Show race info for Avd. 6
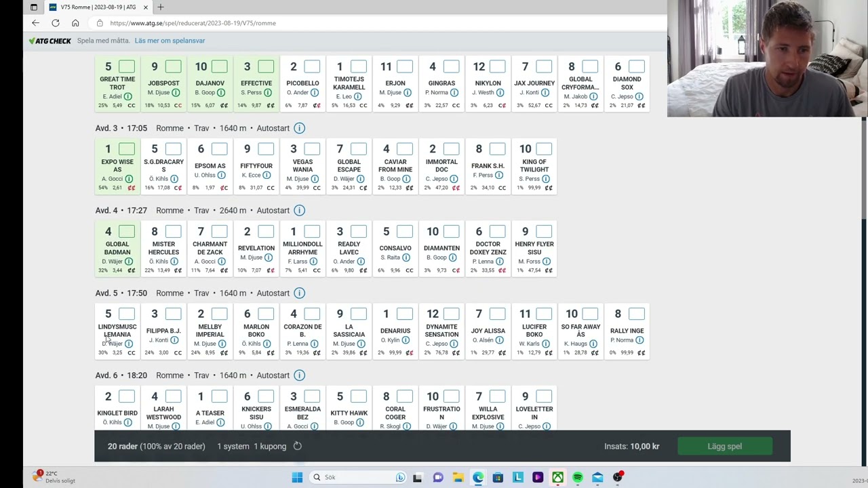868x488 pixels. coord(299,375)
